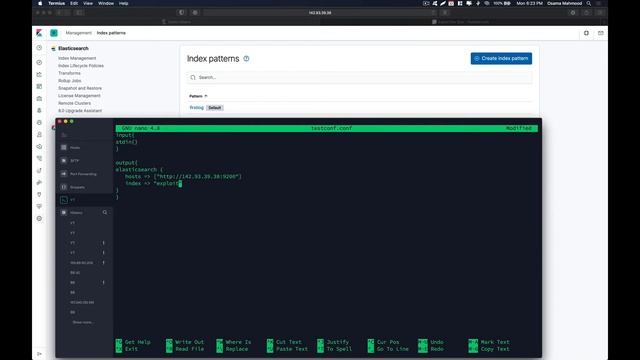Open the Window menu in macOS menu bar
The image size is (640, 360).
point(106,3)
